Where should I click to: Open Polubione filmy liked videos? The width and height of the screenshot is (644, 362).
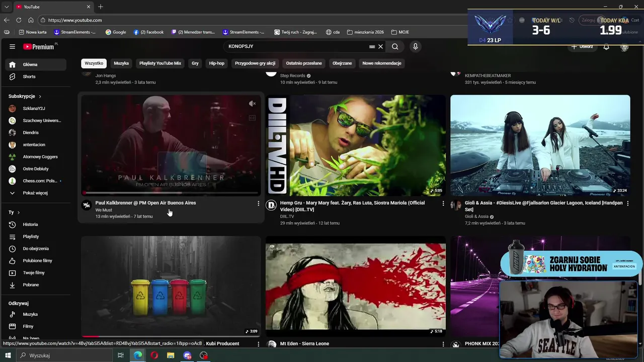click(36, 260)
